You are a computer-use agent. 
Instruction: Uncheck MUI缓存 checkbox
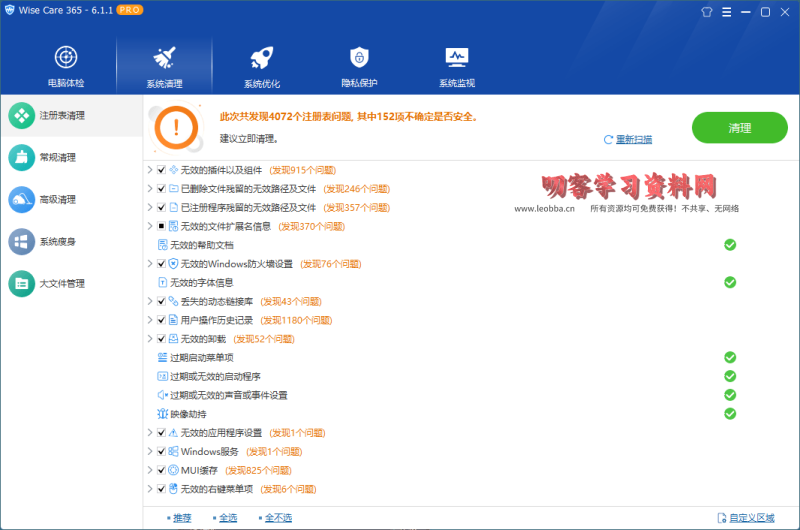pyautogui.click(x=161, y=470)
